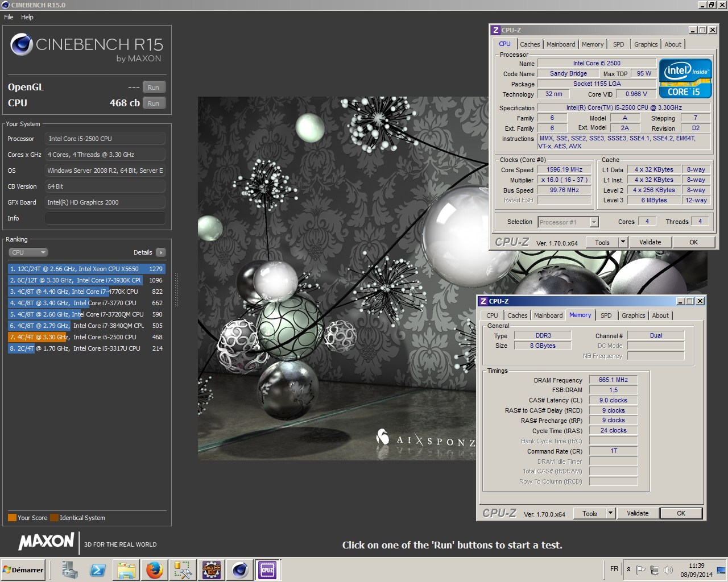Click the lower CPU-Z Memory window title icon
This screenshot has height=582, width=728.
coord(483,301)
